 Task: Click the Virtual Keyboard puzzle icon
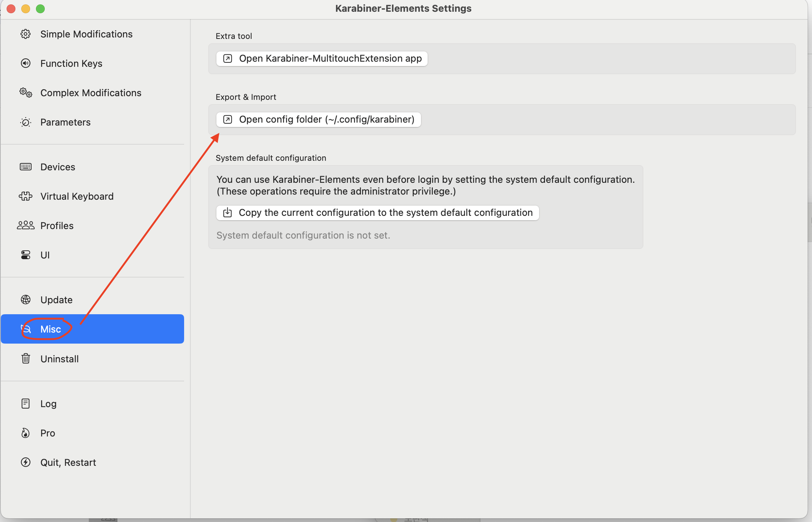[25, 196]
